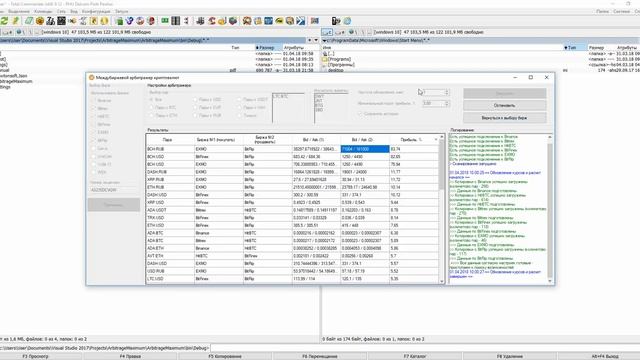The image size is (640, 360).
Task: Click the log panel scroll-down arrow
Action: click(x=550, y=281)
